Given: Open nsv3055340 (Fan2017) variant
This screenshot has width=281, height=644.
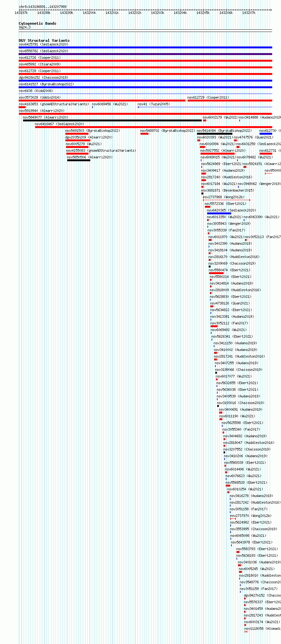Looking at the screenshot, I should (241, 429).
